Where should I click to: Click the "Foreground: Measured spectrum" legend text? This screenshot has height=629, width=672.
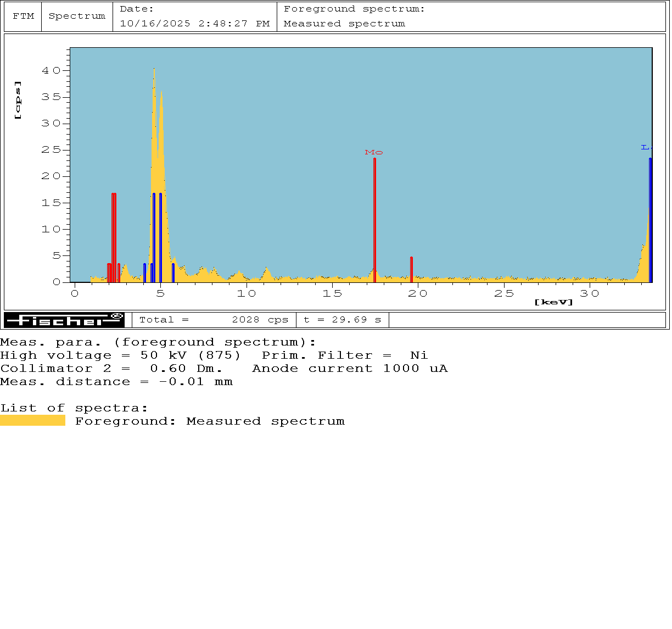coord(210,421)
